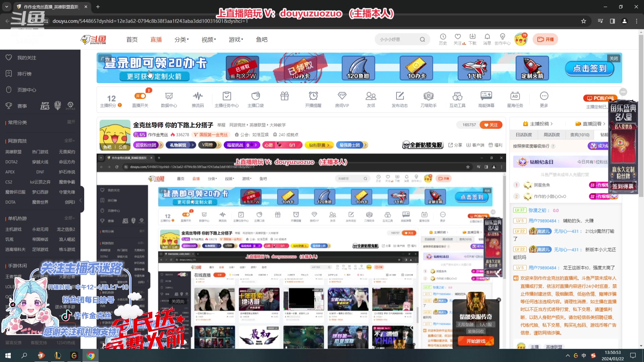Click 福利 benefits gift icon
The height and width of the screenshot is (362, 644).
coord(495,145)
